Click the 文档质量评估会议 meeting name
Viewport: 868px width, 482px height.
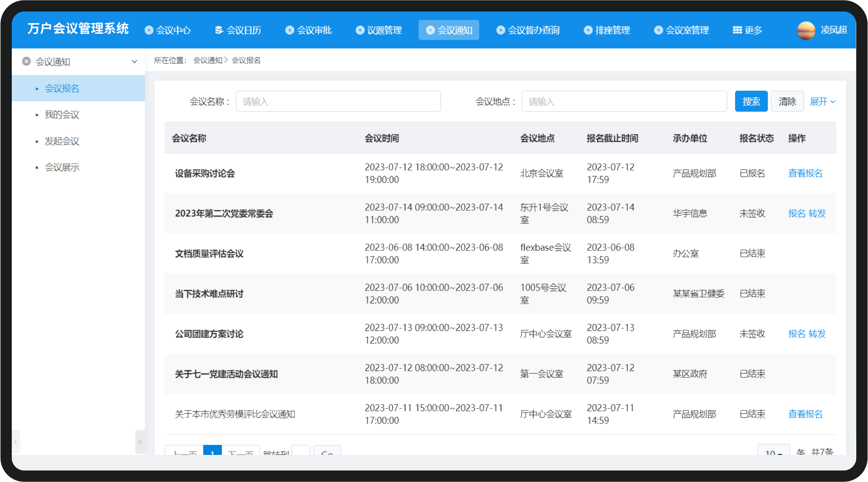[x=209, y=254]
